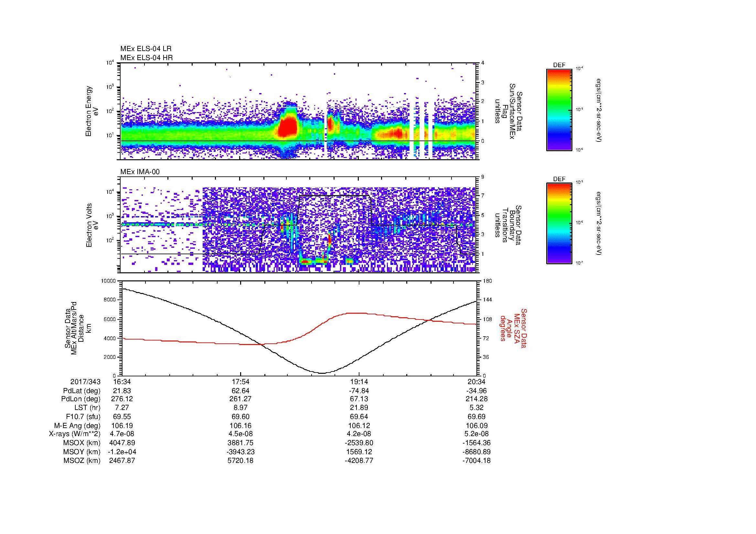756x534 pixels.
Task: Click the 'Electron Volts eV' axis label
Action: point(92,225)
